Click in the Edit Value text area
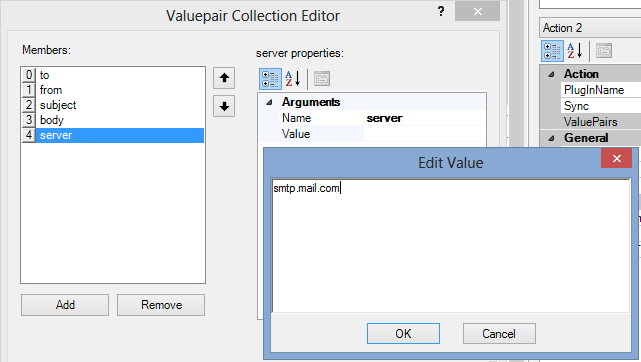The width and height of the screenshot is (641, 362). [450, 246]
